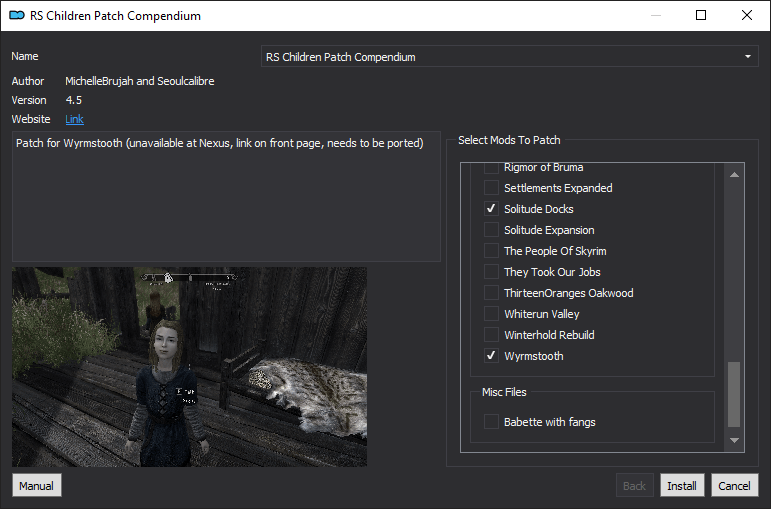Close the RS Children Patch Compendium window
The height and width of the screenshot is (509, 771).
747,15
